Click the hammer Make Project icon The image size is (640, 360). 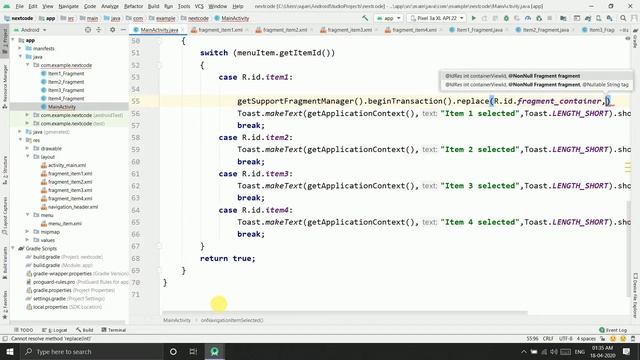coord(365,18)
